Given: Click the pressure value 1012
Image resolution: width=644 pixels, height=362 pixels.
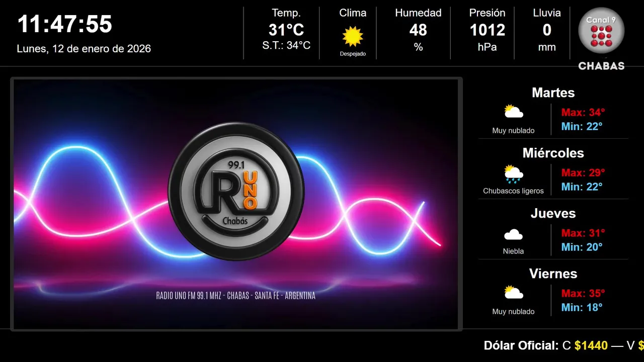Looking at the screenshot, I should [x=487, y=30].
